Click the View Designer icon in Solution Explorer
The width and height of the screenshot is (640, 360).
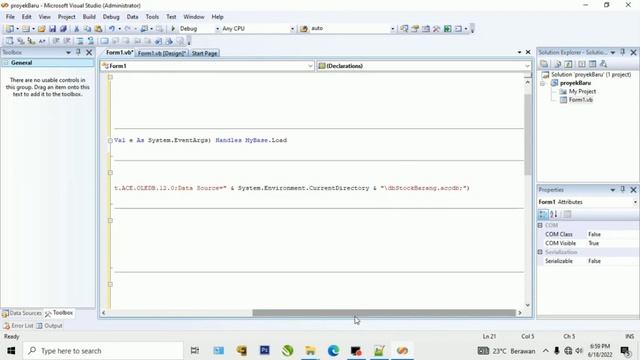[x=592, y=64]
